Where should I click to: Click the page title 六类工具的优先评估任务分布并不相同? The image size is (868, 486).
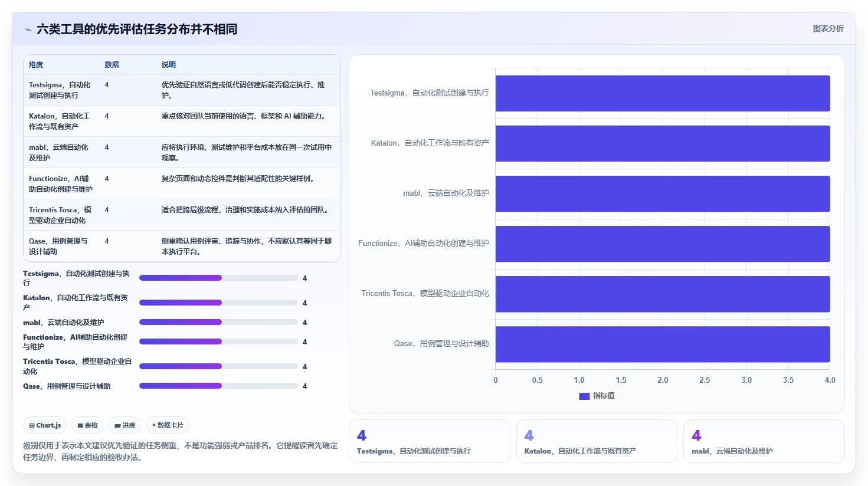137,29
